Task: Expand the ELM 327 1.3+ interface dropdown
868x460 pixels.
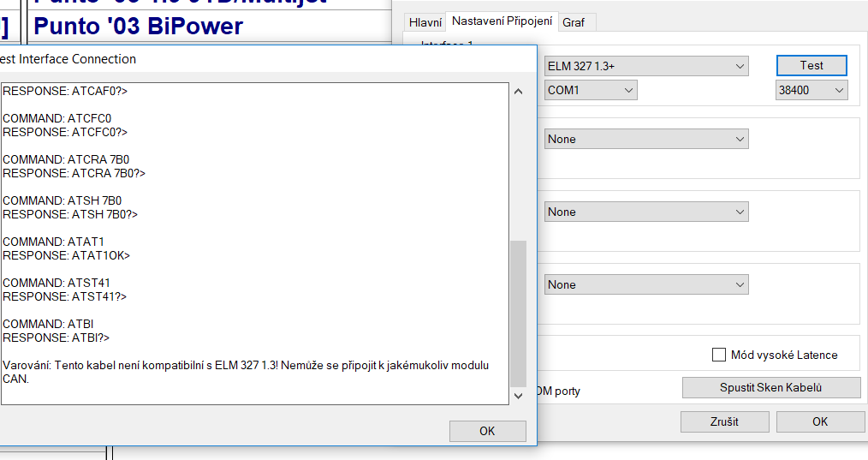Action: point(646,66)
